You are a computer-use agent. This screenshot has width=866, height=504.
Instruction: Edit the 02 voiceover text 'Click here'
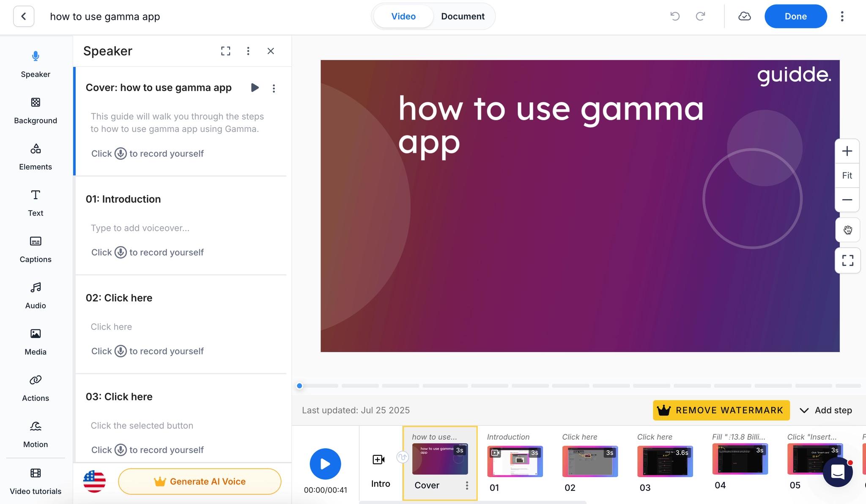coord(111,327)
